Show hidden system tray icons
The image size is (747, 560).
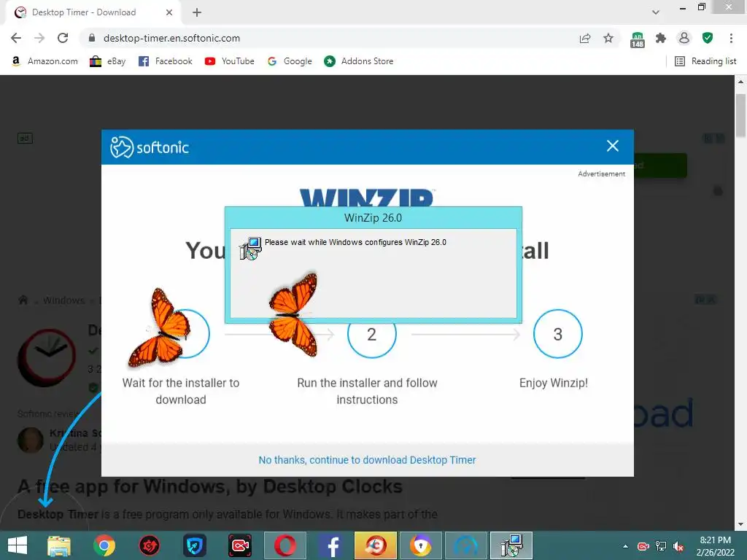pyautogui.click(x=625, y=546)
